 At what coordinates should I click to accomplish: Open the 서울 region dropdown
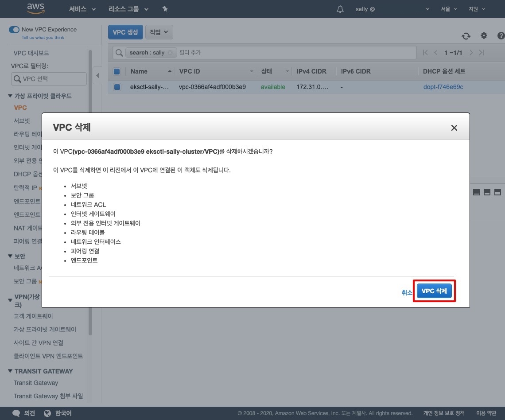coord(449,9)
